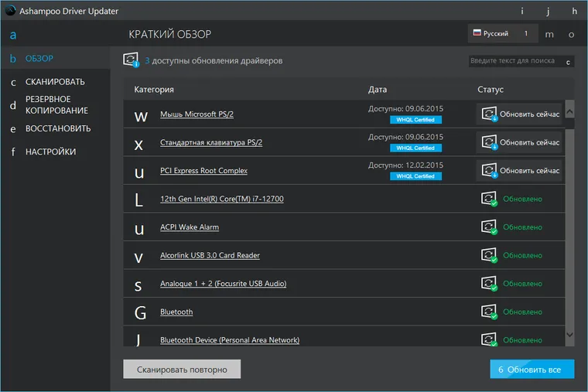Click the 'o' icon at top right of header
Screen dimensions: 588x392
pyautogui.click(x=571, y=35)
